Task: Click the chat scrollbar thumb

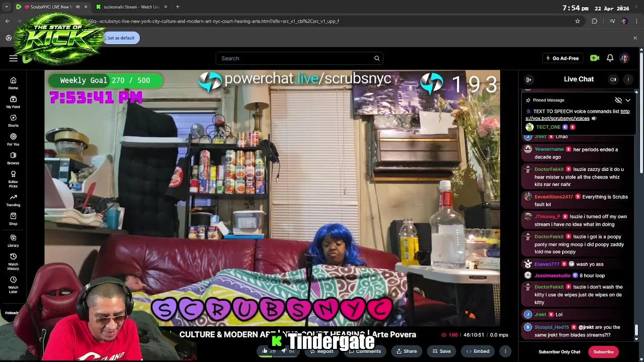Action: (636, 330)
